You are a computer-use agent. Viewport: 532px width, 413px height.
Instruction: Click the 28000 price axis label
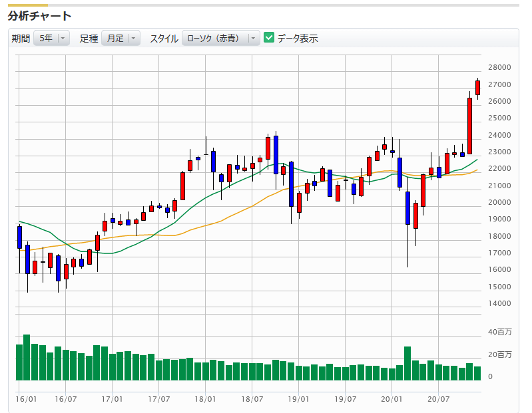tap(499, 68)
